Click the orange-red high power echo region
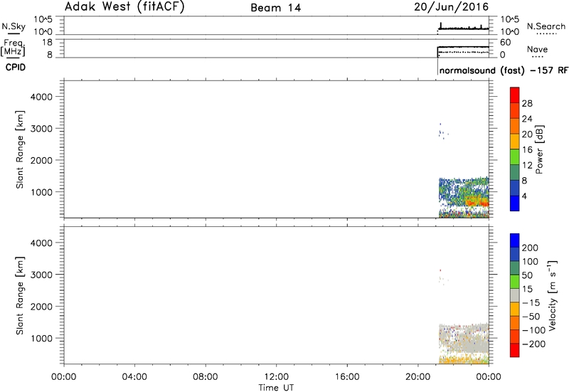Screen dimensions: 569x392 [477, 201]
